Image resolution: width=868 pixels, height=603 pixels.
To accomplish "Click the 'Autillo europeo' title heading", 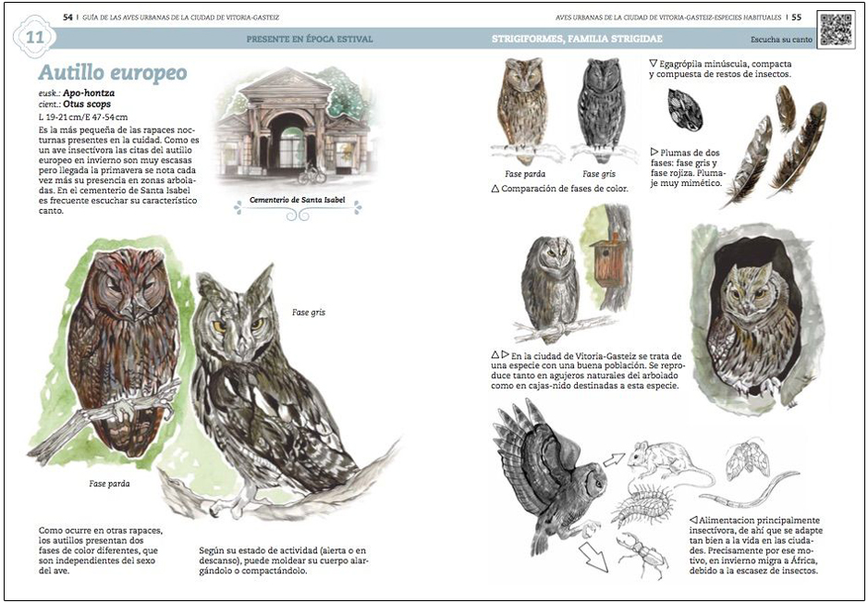I will [x=113, y=73].
